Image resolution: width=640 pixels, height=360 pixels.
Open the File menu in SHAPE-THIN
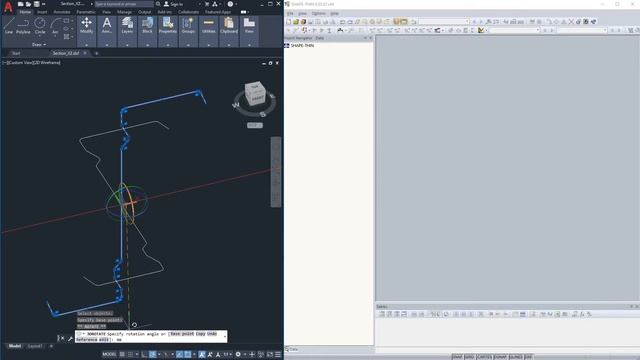pyautogui.click(x=290, y=13)
